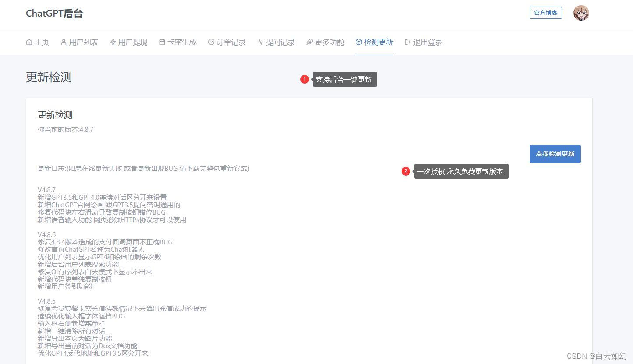The height and width of the screenshot is (364, 633).
Task: Click the line 新增用户签到功能
Action: (x=65, y=286)
